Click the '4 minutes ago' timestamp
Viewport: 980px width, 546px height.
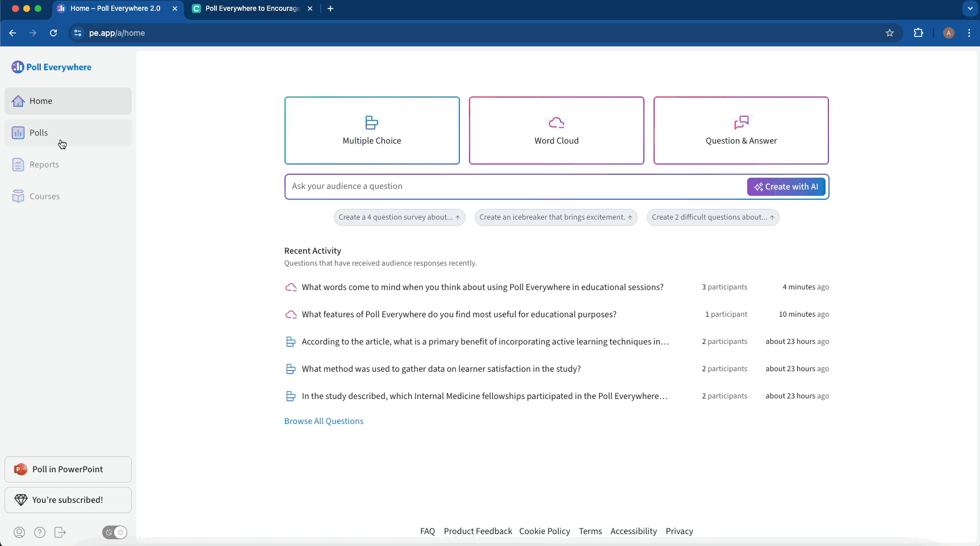coord(806,287)
